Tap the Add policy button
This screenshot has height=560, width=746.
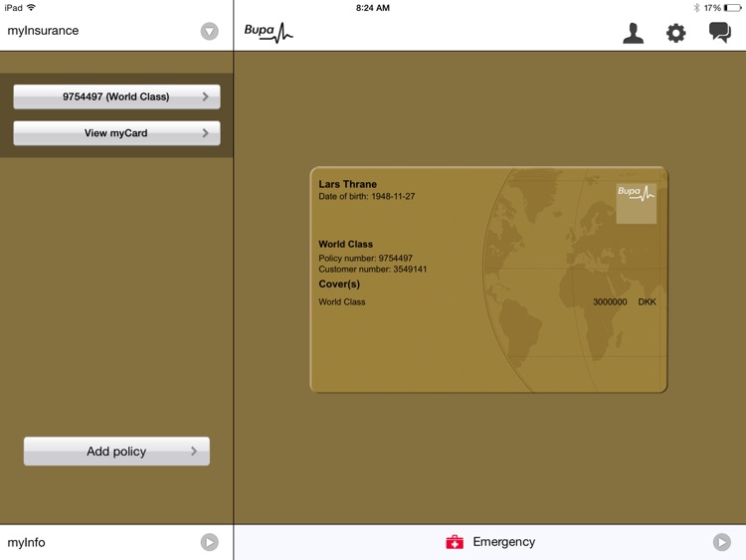point(116,451)
